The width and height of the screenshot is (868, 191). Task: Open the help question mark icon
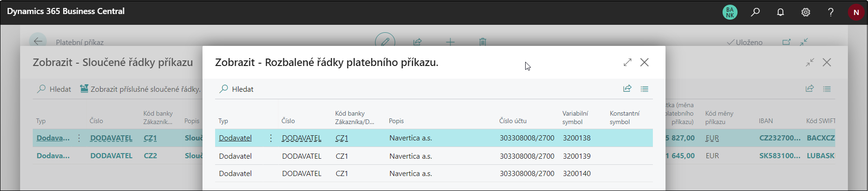pyautogui.click(x=831, y=12)
